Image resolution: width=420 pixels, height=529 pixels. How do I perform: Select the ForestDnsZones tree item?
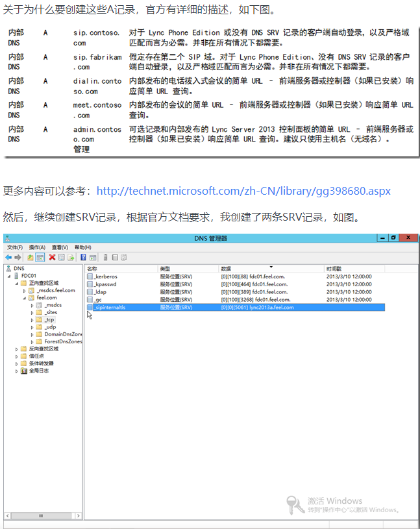(63, 342)
